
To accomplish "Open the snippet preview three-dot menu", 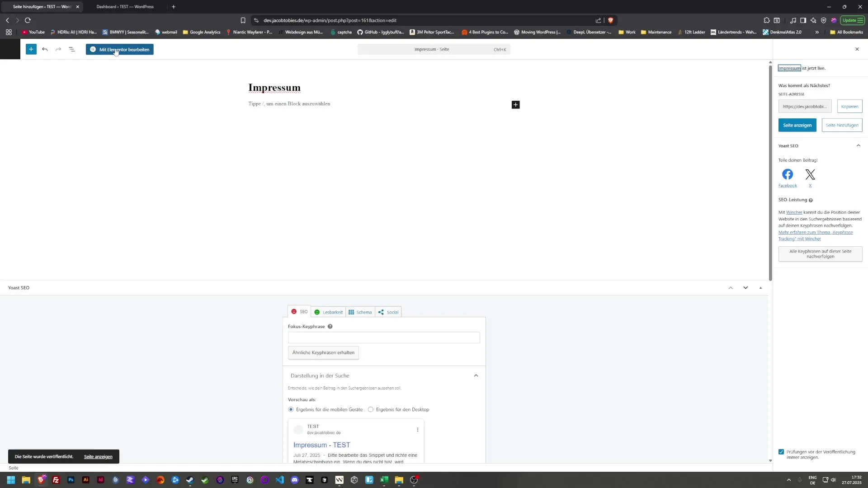I will tap(417, 430).
